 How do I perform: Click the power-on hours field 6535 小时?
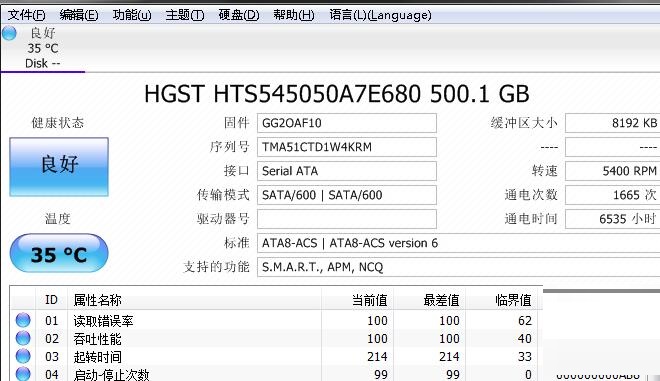click(x=612, y=219)
